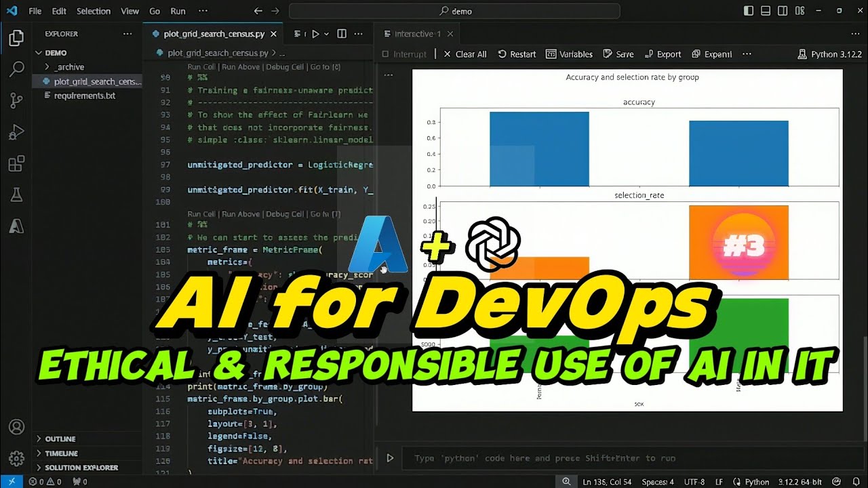This screenshot has height=488, width=868.
Task: Click Customize Layout icon in title bar
Action: click(x=800, y=11)
